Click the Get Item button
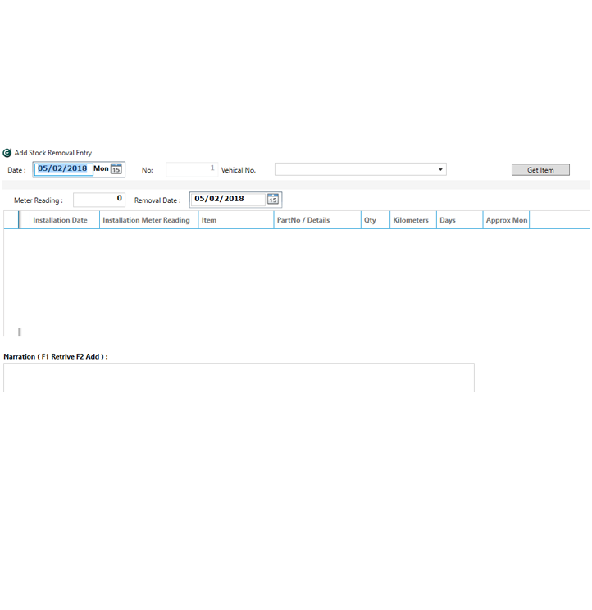The height and width of the screenshot is (610, 592). click(x=541, y=170)
